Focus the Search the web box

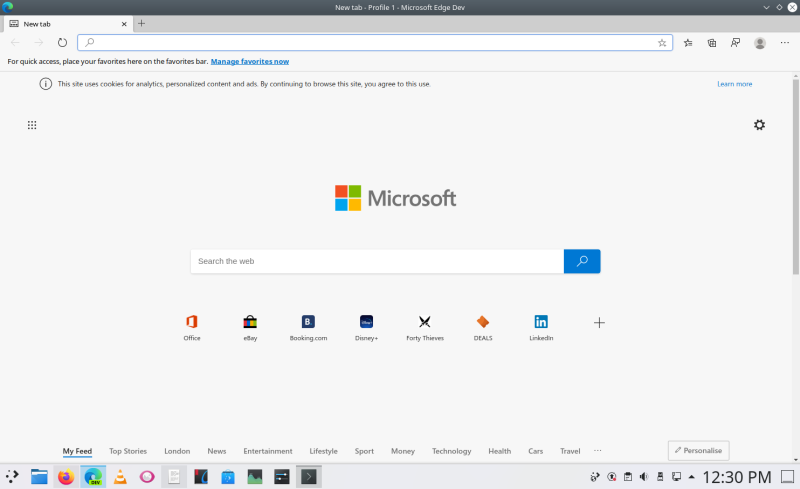tap(376, 261)
